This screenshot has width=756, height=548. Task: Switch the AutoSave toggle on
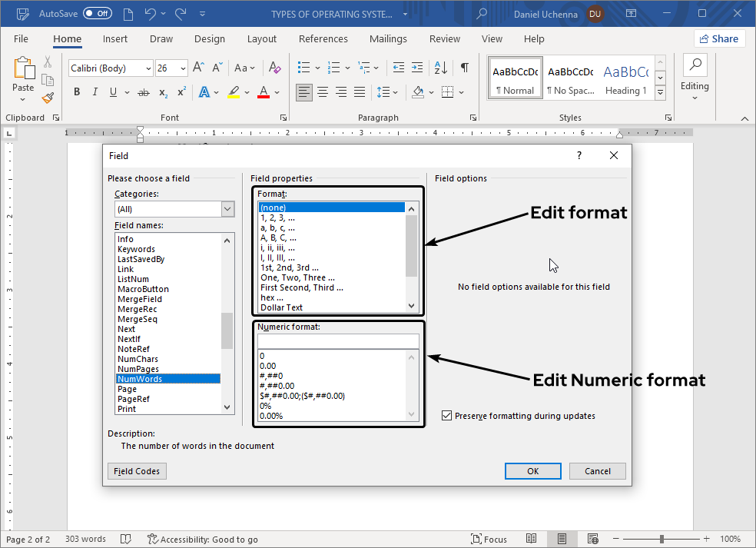coord(98,14)
